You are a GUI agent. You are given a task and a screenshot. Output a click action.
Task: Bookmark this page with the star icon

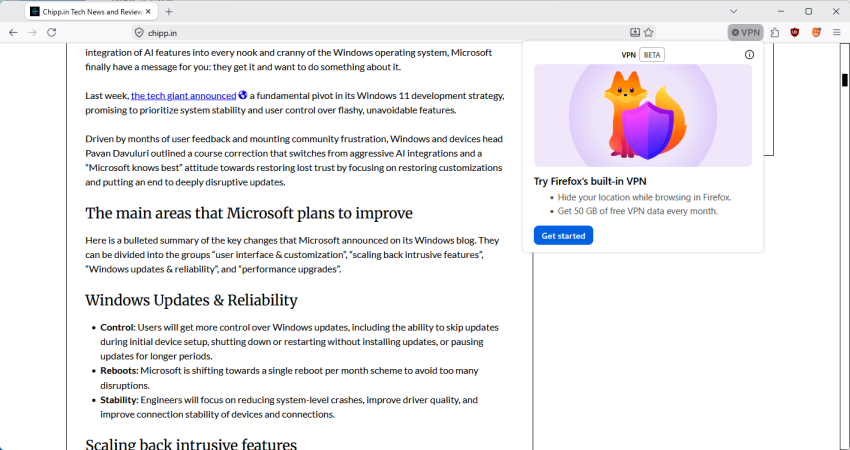[649, 32]
